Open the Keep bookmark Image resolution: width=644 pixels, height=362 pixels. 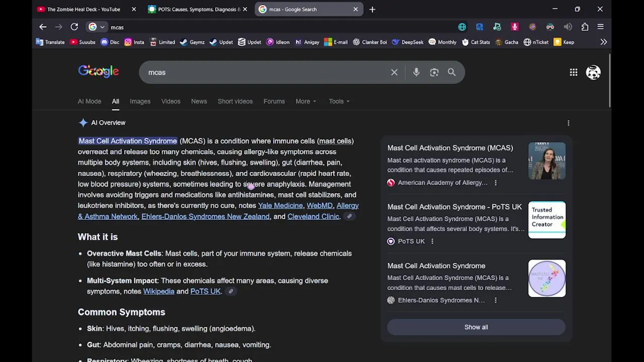pos(564,42)
